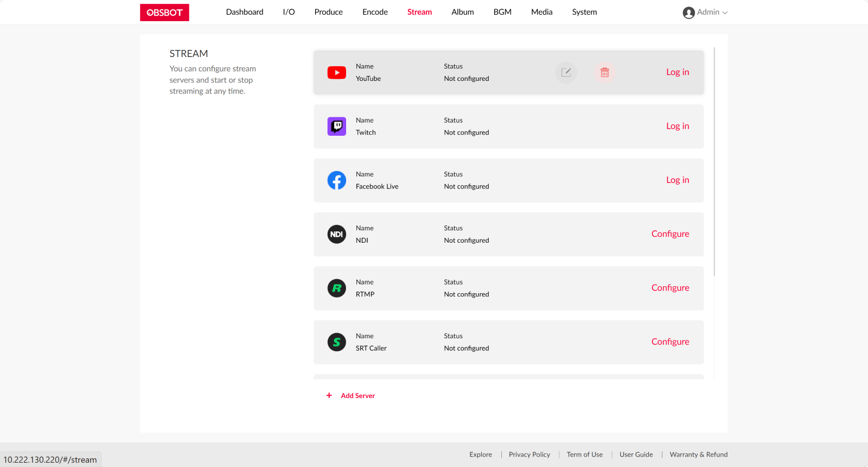Configure the SRT Caller stream

click(x=671, y=342)
